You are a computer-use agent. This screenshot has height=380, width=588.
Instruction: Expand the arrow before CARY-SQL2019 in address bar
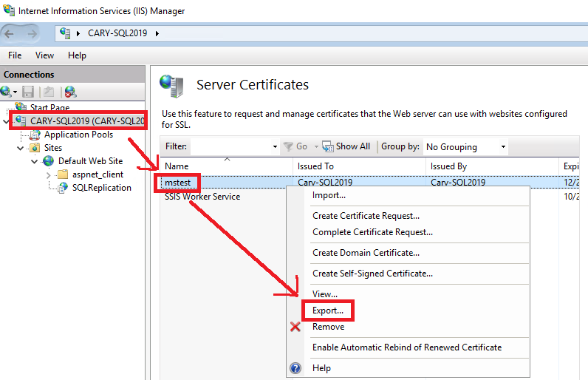pyautogui.click(x=78, y=33)
